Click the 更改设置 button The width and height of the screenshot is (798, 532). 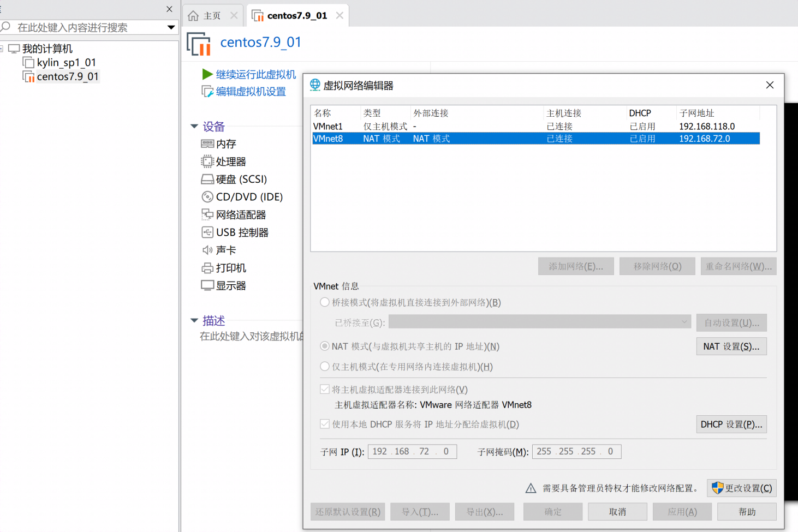coord(741,488)
